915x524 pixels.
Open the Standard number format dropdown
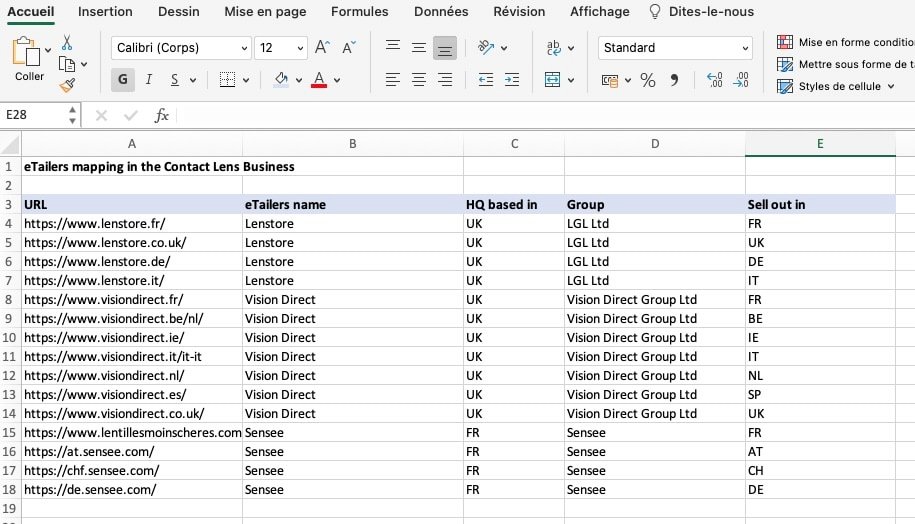675,48
